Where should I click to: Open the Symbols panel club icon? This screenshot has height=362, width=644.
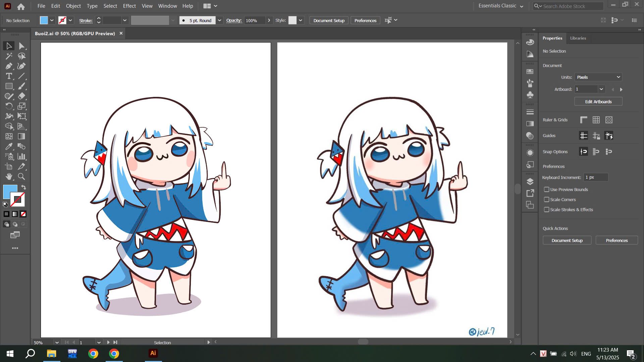(x=530, y=95)
